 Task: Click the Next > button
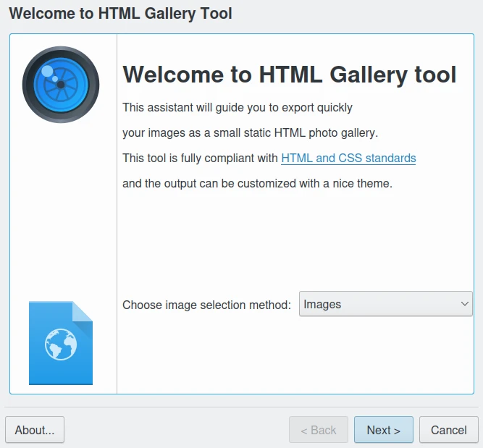click(x=383, y=430)
